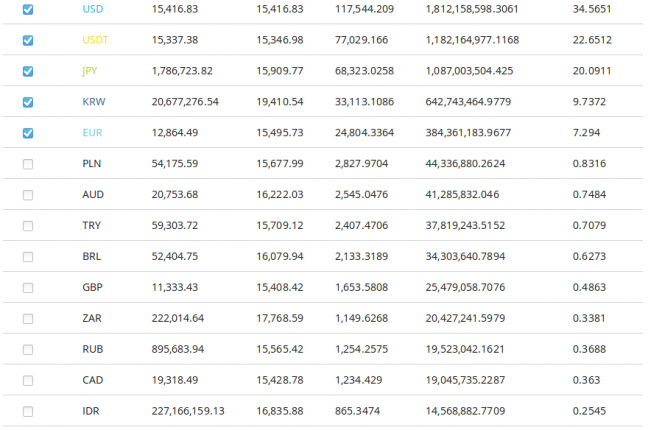Viewport: 648px width, 430px height.
Task: Tick the IDR currency checkbox
Action: click(28, 411)
